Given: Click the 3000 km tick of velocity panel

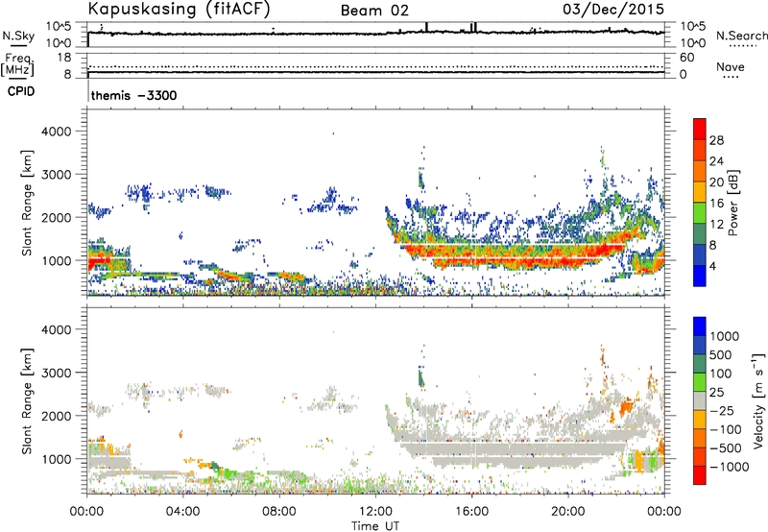Looking at the screenshot, I should 56,373.
